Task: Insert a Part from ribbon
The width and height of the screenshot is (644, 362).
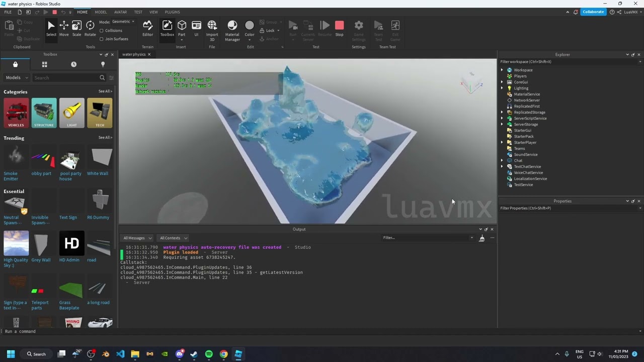Action: (182, 29)
